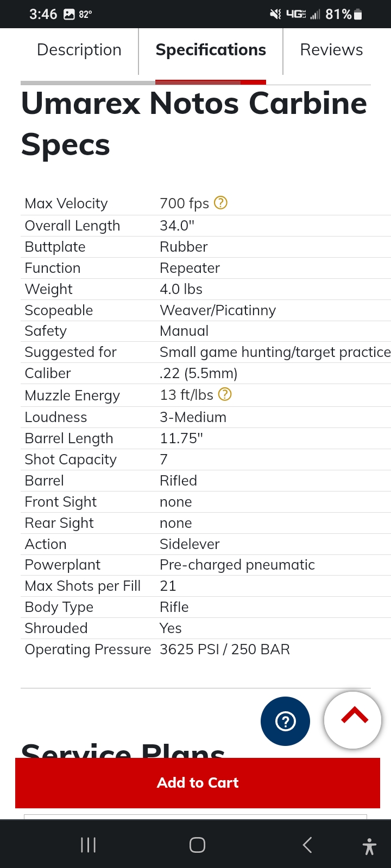Tap the Umarex Notos Carbine Specs heading
This screenshot has height=868, width=391.
pos(194,124)
